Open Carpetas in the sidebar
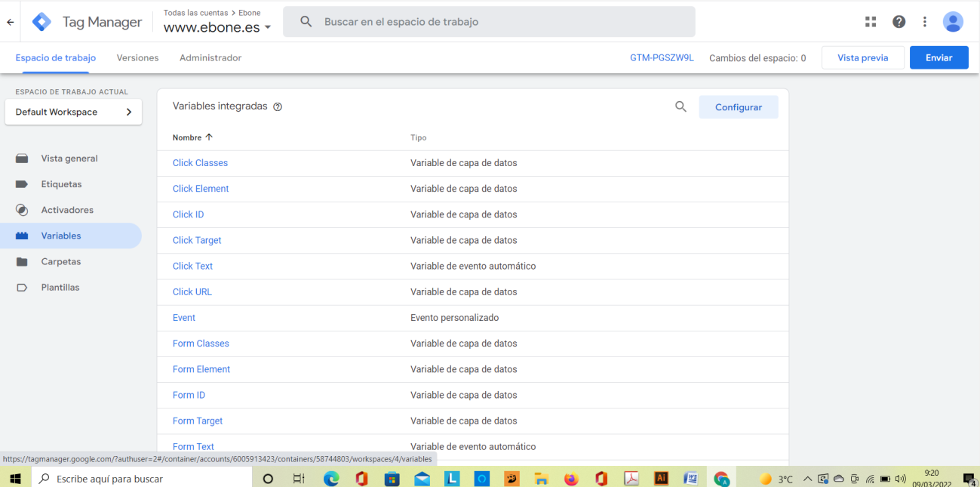Viewport: 980px width, 487px height. pos(60,262)
